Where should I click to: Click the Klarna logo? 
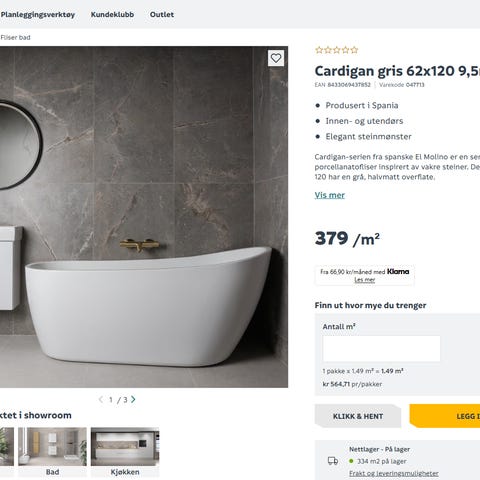[x=398, y=271]
